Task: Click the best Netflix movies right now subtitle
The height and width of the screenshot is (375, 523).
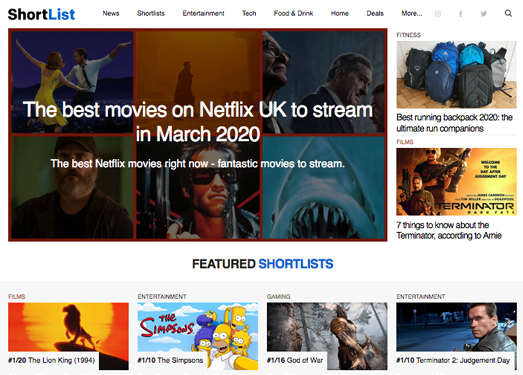Action: [197, 164]
